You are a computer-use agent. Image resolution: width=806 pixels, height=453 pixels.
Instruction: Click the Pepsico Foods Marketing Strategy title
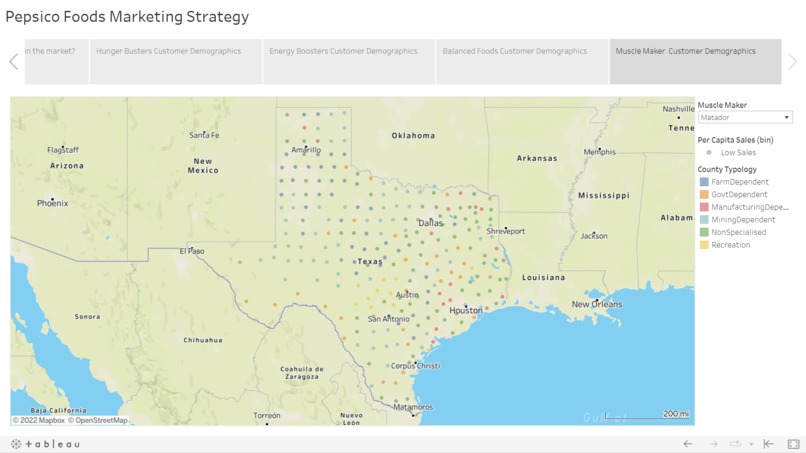(x=127, y=16)
